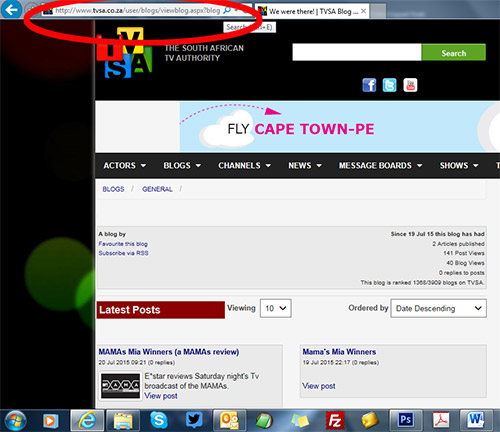Open the green book app in taskbar
The height and width of the screenshot is (432, 500).
[264, 421]
